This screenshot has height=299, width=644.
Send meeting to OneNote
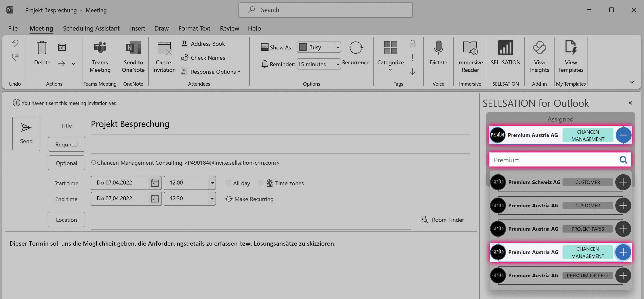(133, 56)
